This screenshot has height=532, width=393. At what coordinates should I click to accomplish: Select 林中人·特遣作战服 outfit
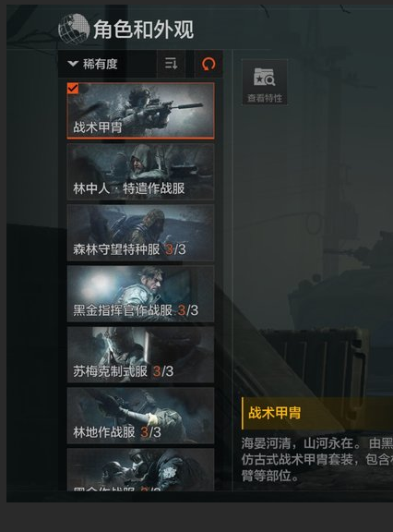140,172
